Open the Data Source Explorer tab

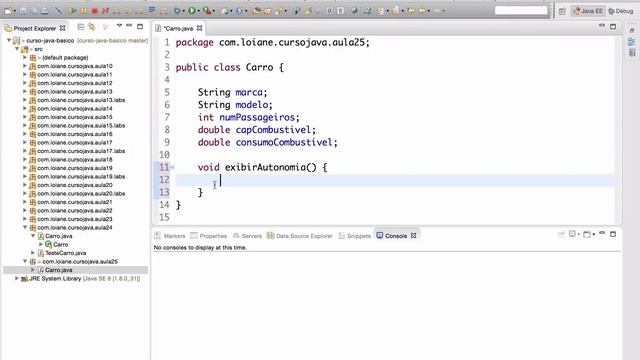click(300, 236)
